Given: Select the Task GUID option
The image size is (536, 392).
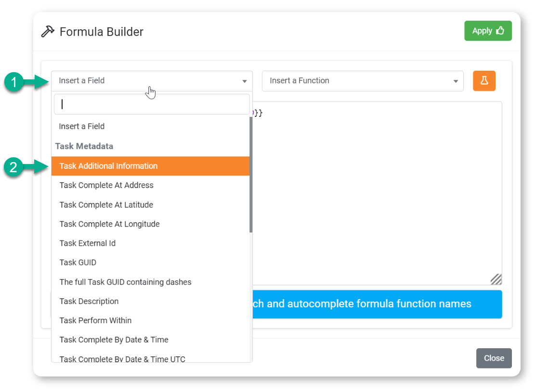Looking at the screenshot, I should (x=78, y=263).
